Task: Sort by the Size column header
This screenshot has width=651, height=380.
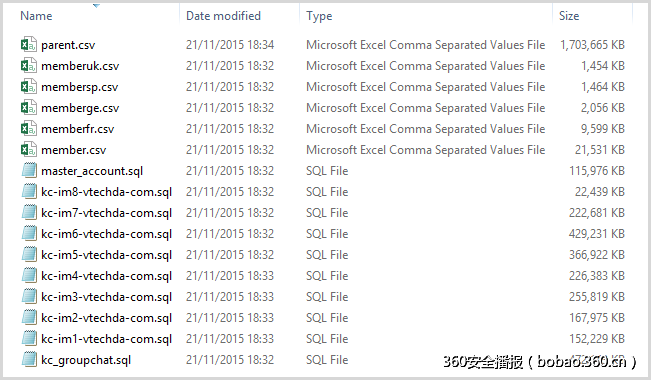Action: coord(569,16)
